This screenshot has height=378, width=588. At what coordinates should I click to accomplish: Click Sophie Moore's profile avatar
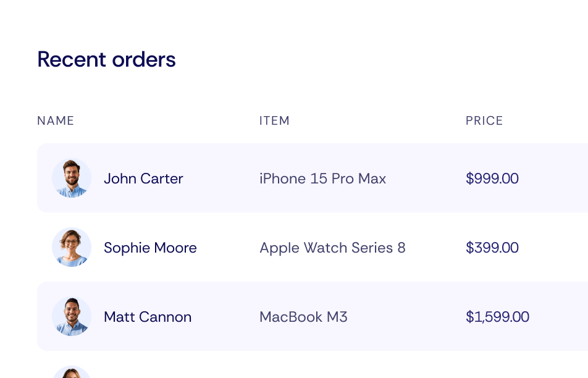pos(71,247)
